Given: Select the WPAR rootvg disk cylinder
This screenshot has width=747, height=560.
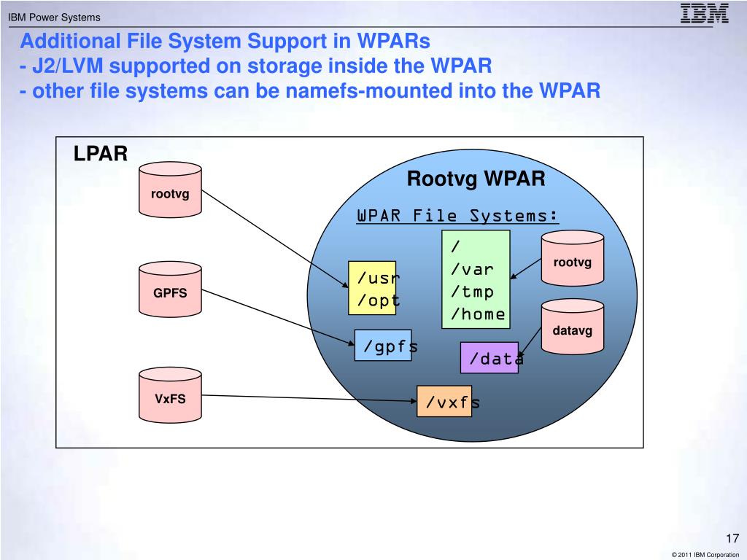Looking at the screenshot, I should (x=572, y=258).
